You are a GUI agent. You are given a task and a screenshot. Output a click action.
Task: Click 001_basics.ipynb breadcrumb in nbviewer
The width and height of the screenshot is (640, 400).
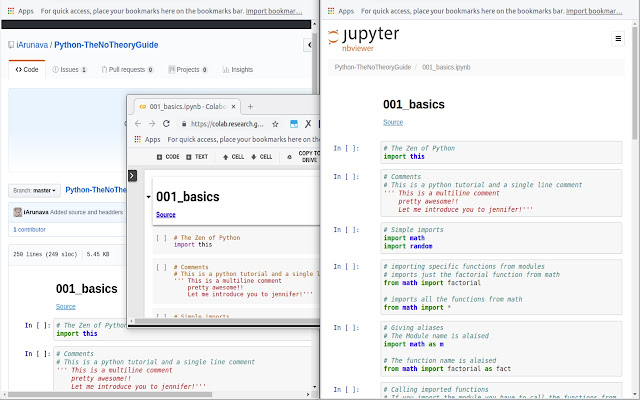click(446, 67)
